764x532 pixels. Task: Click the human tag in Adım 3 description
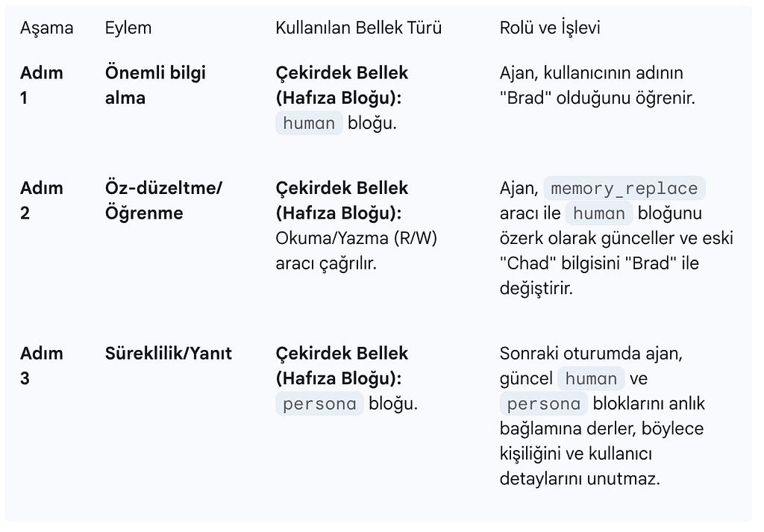coord(591,378)
